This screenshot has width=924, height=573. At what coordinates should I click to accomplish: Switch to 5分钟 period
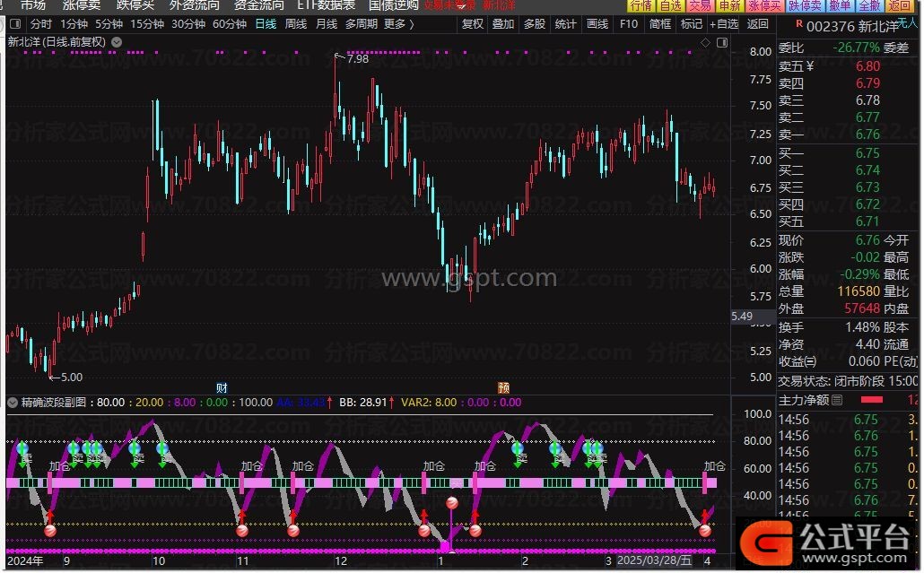109,24
